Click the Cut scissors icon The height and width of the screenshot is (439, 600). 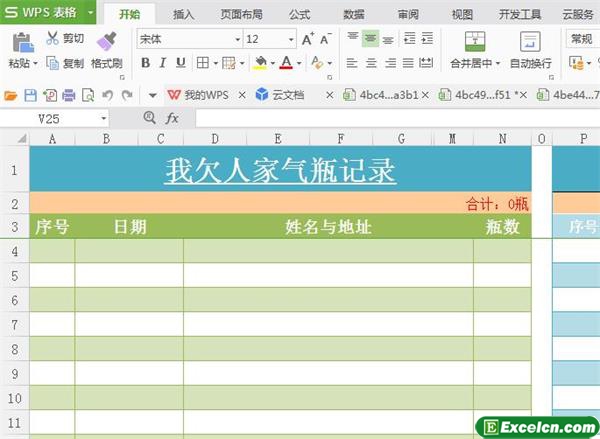pyautogui.click(x=52, y=39)
